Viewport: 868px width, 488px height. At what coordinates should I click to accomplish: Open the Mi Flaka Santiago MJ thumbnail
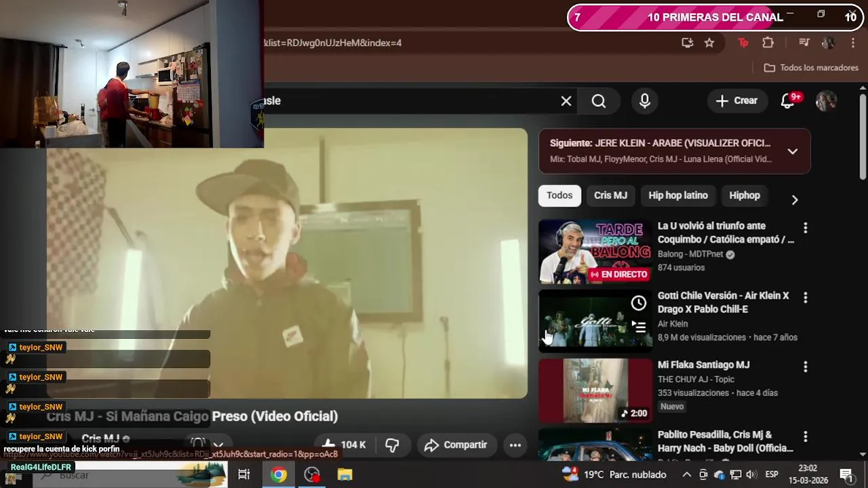point(595,391)
